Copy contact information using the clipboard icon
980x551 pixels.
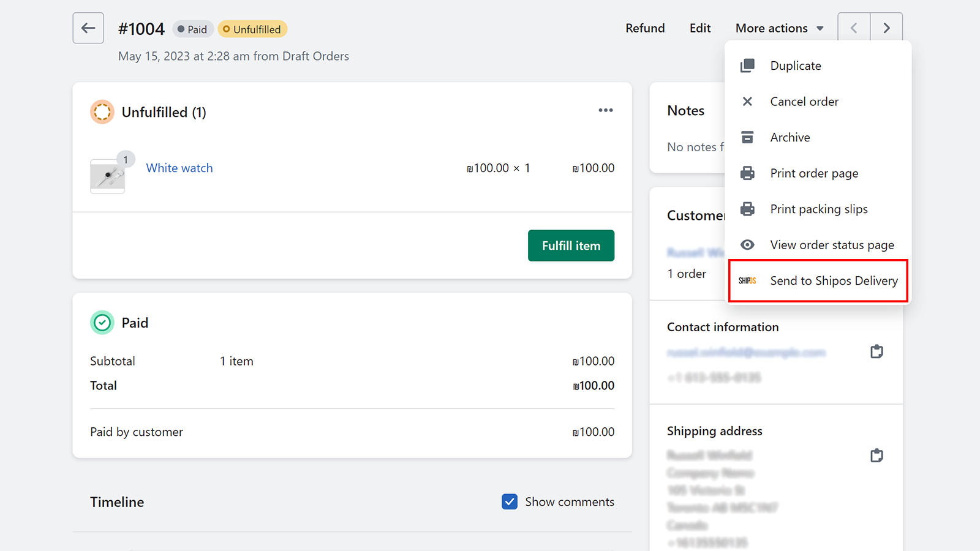click(x=876, y=351)
